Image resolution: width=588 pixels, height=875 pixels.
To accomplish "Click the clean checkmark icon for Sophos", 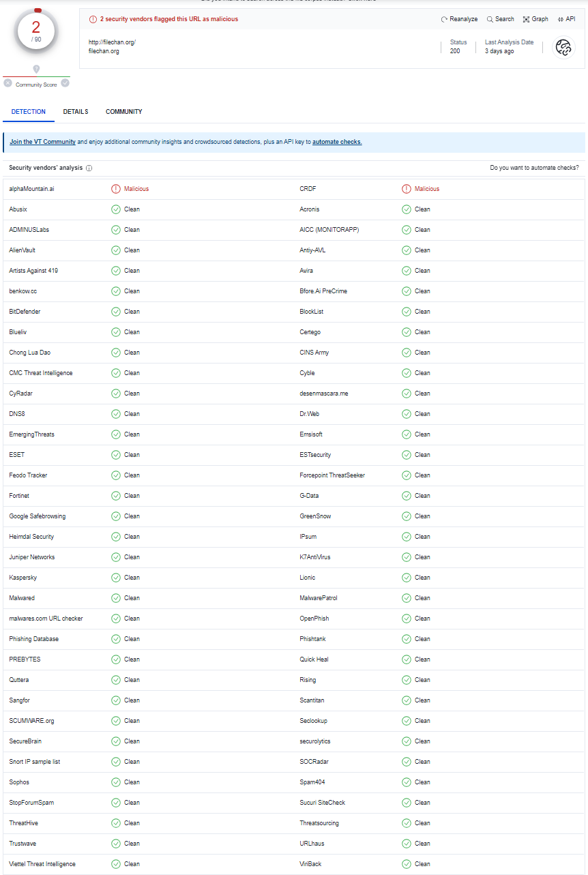I will tap(116, 782).
